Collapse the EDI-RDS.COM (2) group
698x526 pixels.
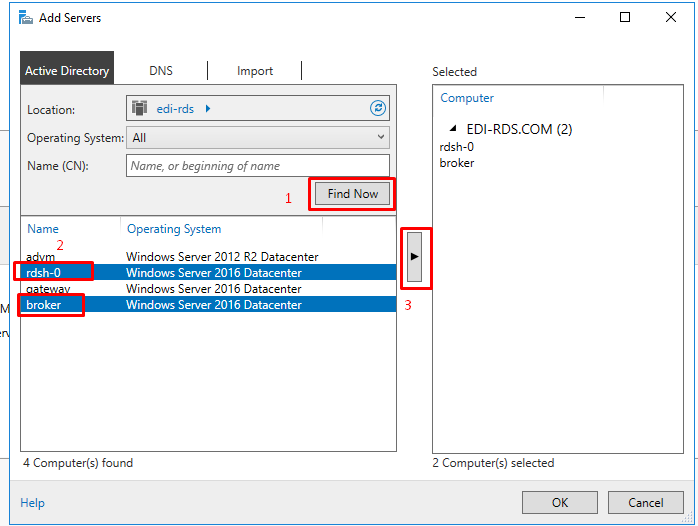click(453, 129)
